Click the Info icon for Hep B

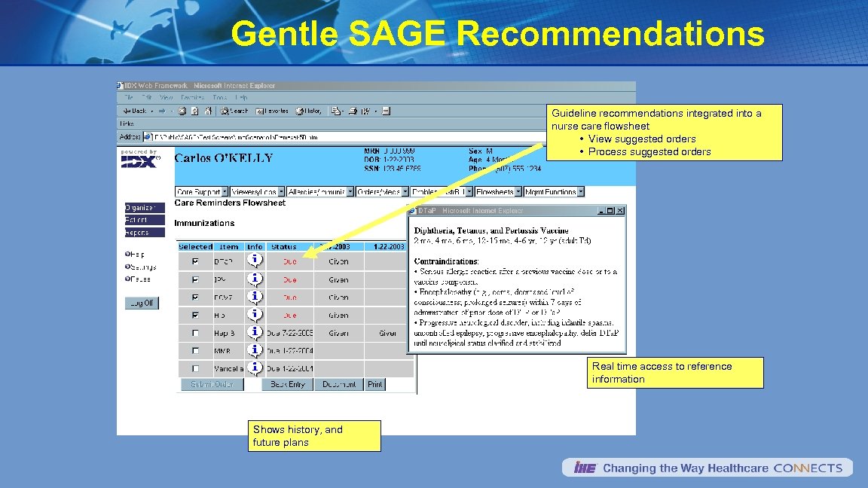tap(255, 332)
